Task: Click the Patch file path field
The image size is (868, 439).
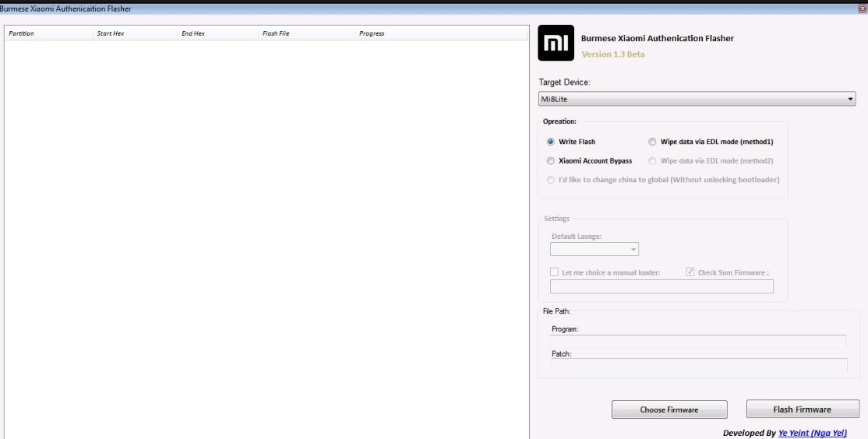Action: coord(699,364)
